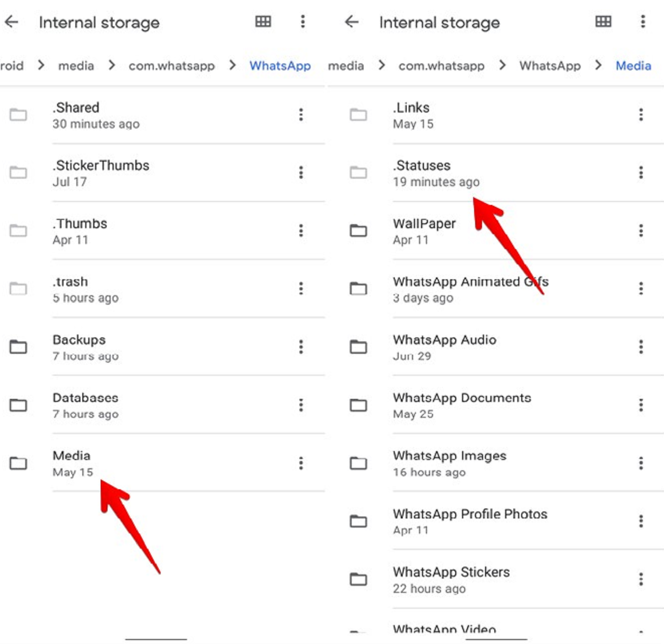This screenshot has height=644, width=664.
Task: Open more options for left panel Media folder
Action: [x=301, y=463]
